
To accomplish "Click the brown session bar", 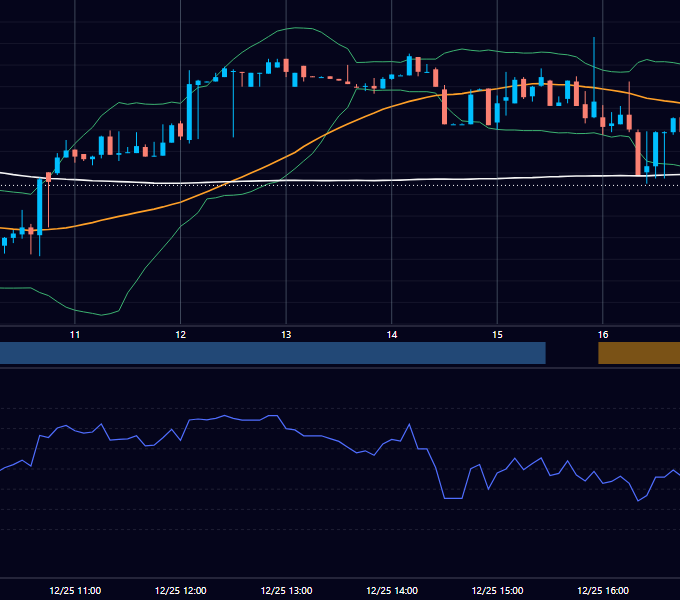I will click(639, 353).
